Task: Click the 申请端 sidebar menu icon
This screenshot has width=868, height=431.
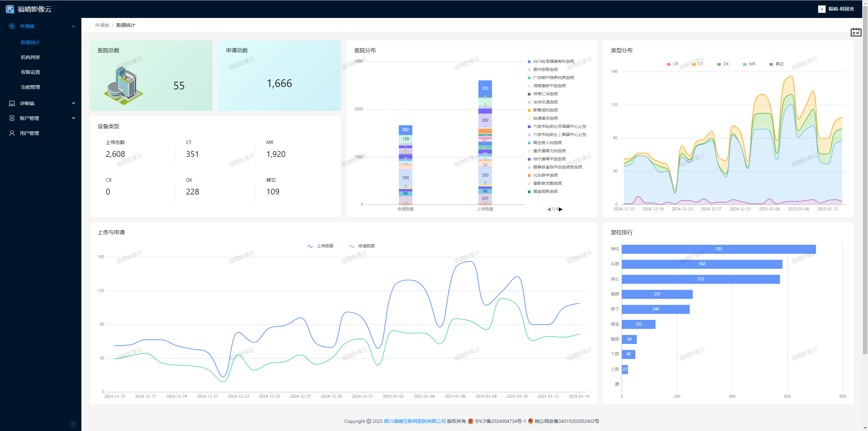Action: (12, 26)
